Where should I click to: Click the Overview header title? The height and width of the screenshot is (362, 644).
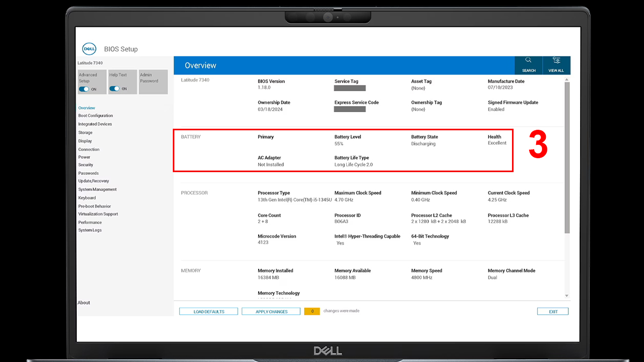[x=201, y=65]
